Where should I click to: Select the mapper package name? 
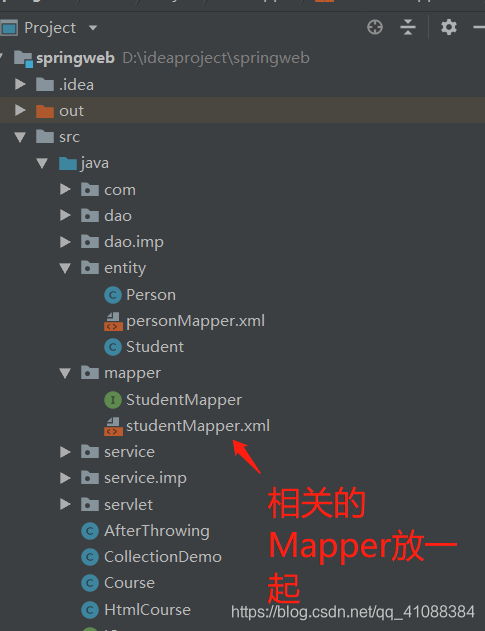point(132,373)
